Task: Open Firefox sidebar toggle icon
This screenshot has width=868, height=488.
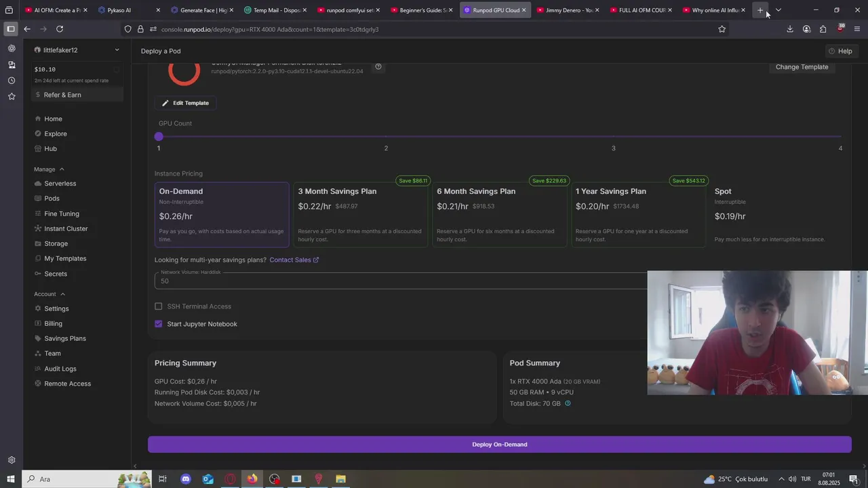Action: tap(10, 29)
